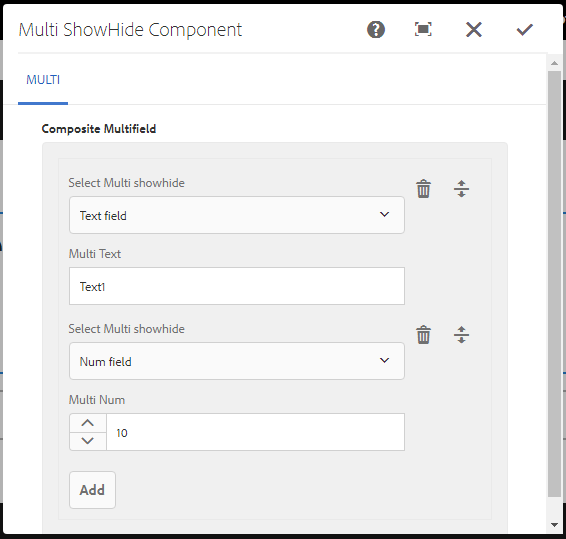The width and height of the screenshot is (566, 539).
Task: Switch to the MULTI tab
Action: [43, 80]
